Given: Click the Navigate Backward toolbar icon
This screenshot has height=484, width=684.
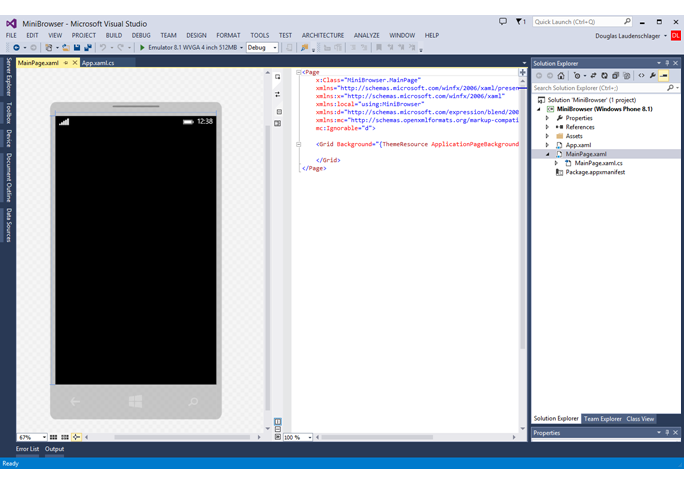Looking at the screenshot, I should [x=16, y=48].
